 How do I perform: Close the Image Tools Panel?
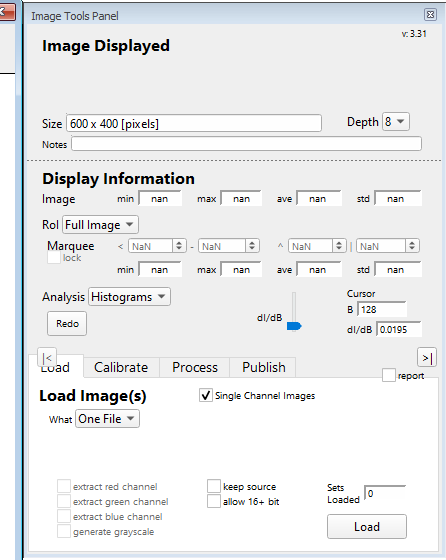pyautogui.click(x=430, y=15)
